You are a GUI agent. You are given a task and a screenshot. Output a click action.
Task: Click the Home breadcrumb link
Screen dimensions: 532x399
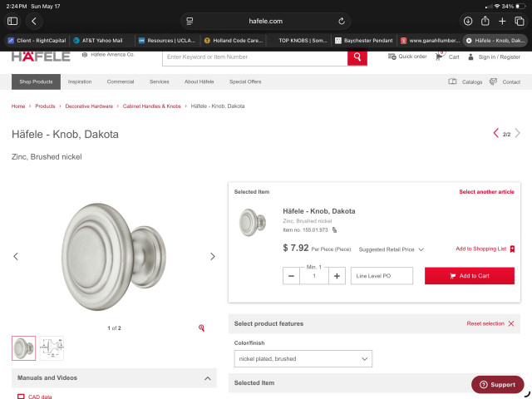coord(18,106)
